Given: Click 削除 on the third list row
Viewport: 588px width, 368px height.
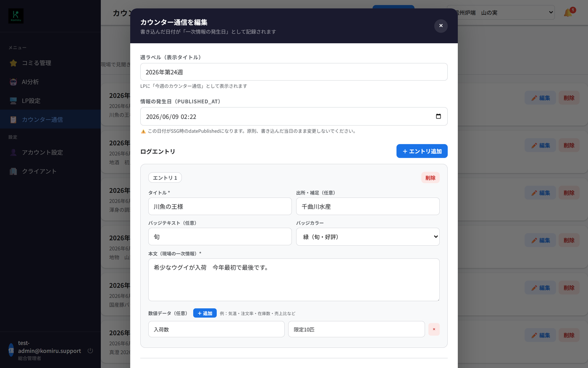Looking at the screenshot, I should [x=569, y=193].
